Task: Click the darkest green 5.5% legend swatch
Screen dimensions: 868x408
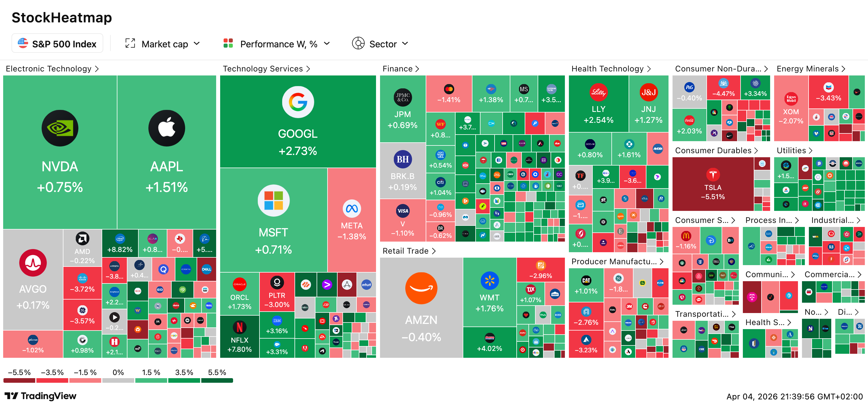Action: (217, 380)
